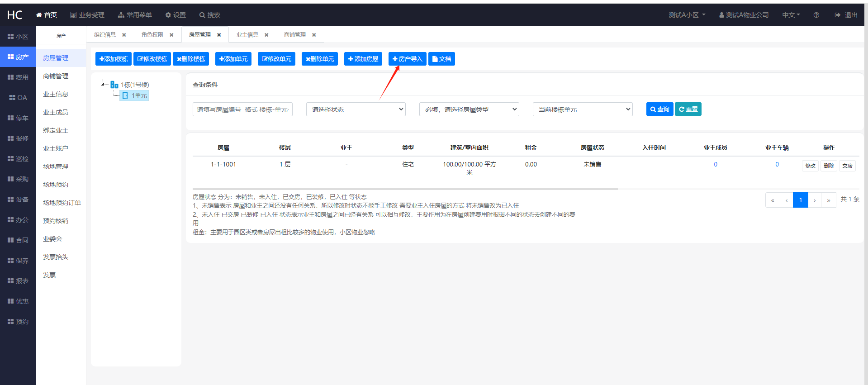Open the 房产导入 import button

pyautogui.click(x=407, y=59)
